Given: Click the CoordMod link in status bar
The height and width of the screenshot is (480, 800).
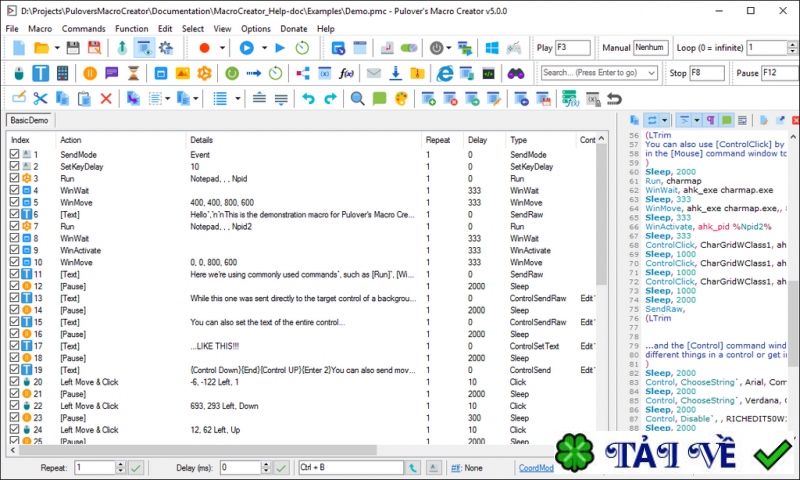Looking at the screenshot, I should (536, 468).
